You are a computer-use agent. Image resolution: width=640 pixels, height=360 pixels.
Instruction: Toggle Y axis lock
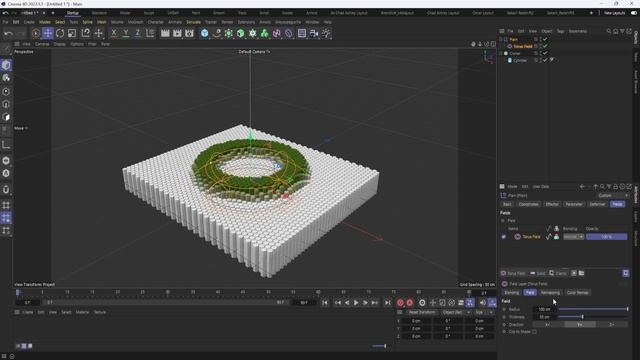coord(126,33)
